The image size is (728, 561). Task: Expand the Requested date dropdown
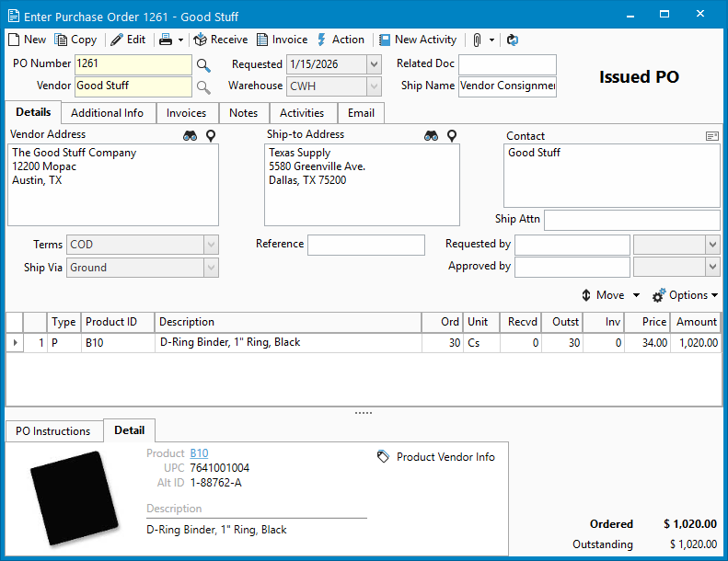[x=373, y=64]
